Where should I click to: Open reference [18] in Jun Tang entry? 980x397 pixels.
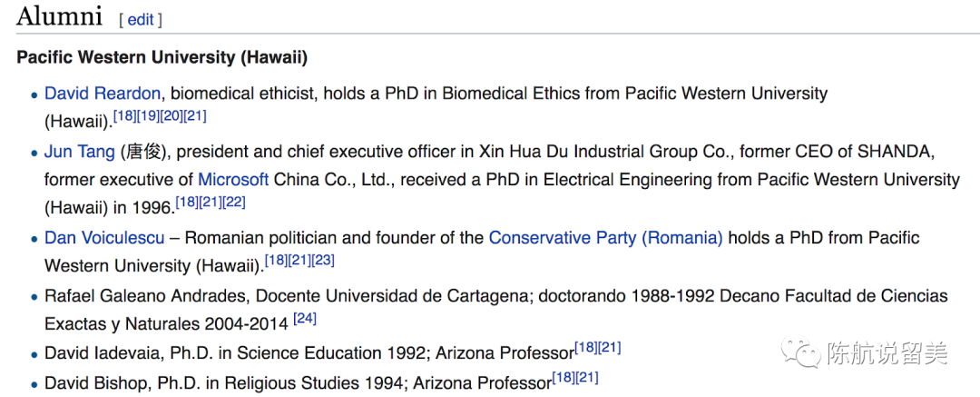coord(187,202)
